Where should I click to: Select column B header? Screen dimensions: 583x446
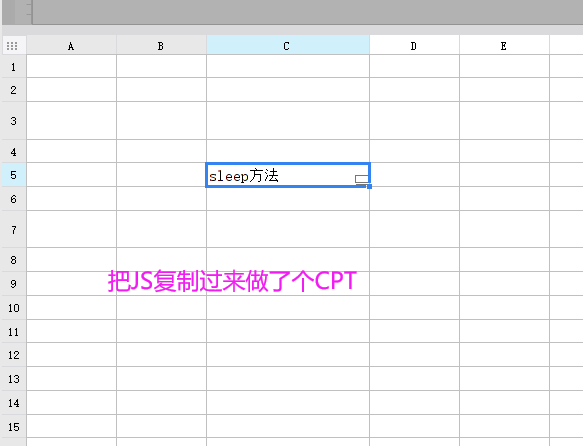(x=161, y=45)
